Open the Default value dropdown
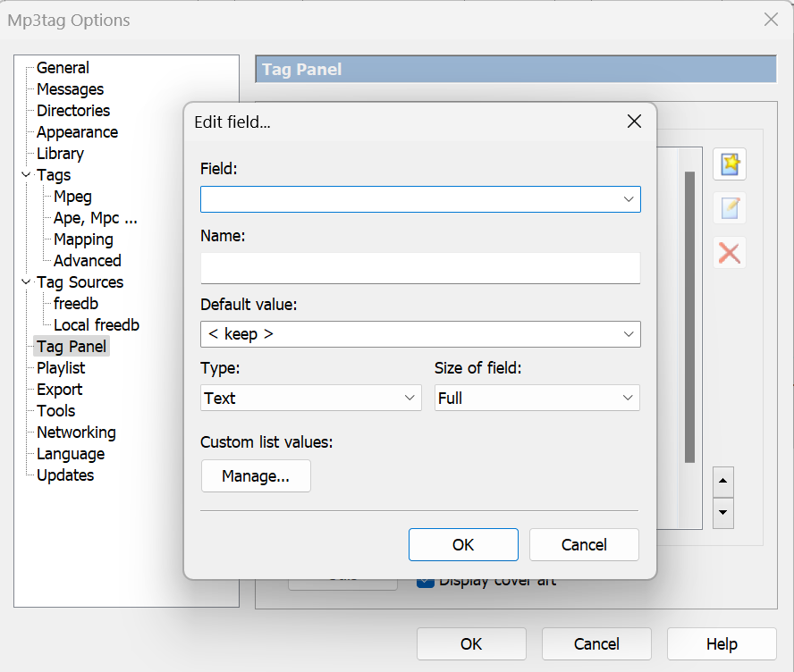794x672 pixels. [x=629, y=334]
